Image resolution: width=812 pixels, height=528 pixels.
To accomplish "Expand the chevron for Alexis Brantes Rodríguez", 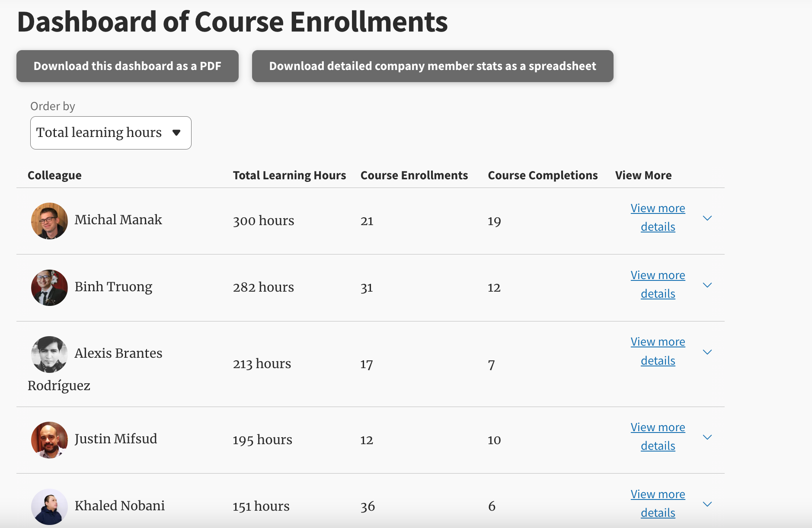I will point(707,352).
